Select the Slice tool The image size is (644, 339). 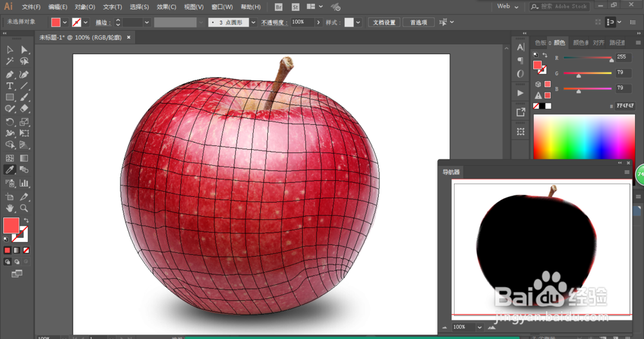click(24, 197)
